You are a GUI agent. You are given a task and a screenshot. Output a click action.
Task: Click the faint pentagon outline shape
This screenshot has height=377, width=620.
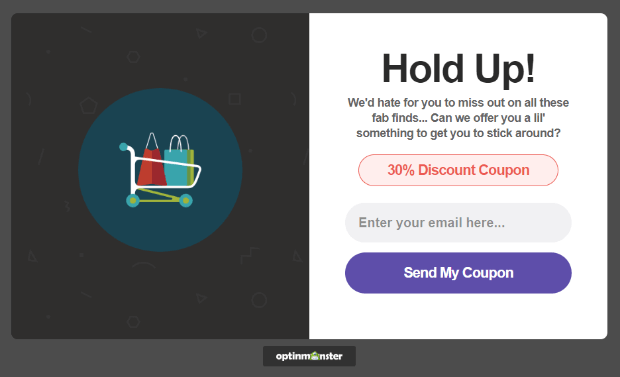pos(88,106)
